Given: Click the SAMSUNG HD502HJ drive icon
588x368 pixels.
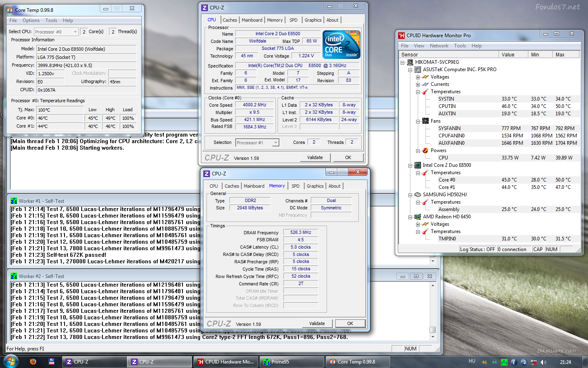Looking at the screenshot, I should [418, 195].
